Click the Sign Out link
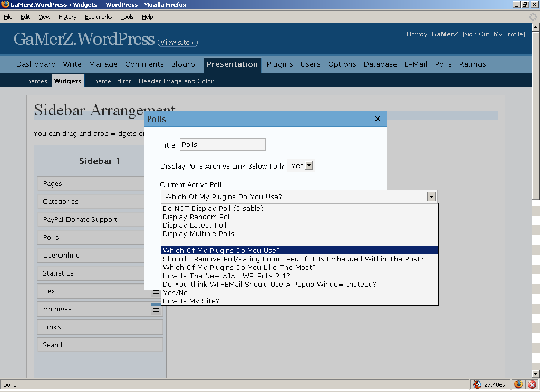This screenshot has width=540, height=392. tap(477, 34)
